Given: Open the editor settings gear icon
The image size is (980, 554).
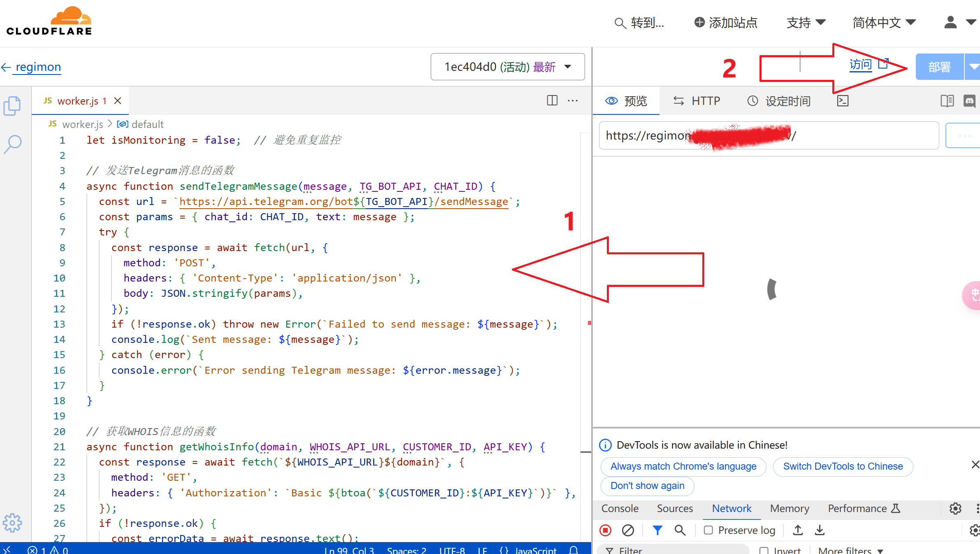Looking at the screenshot, I should 12,523.
